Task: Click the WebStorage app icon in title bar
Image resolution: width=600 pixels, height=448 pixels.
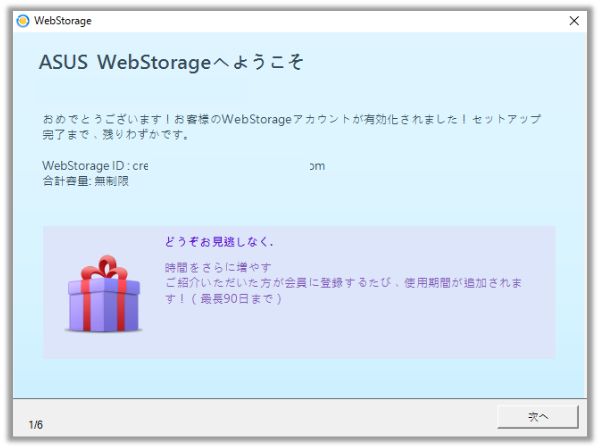Action: point(23,21)
